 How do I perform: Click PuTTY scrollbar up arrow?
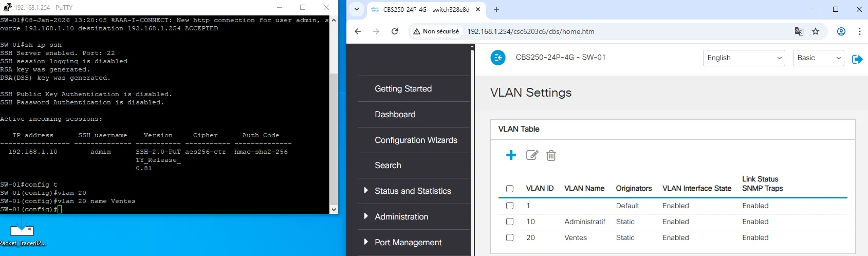click(x=334, y=20)
